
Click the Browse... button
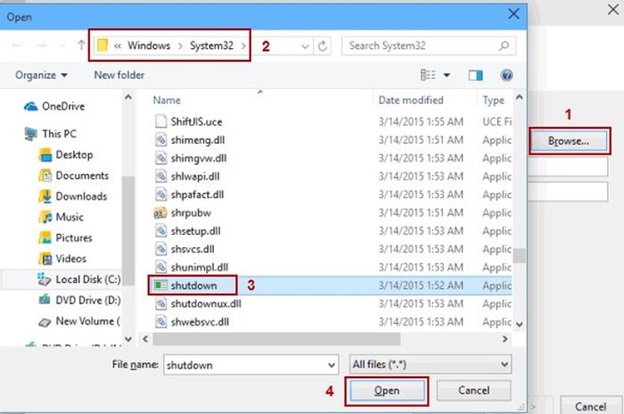click(568, 141)
